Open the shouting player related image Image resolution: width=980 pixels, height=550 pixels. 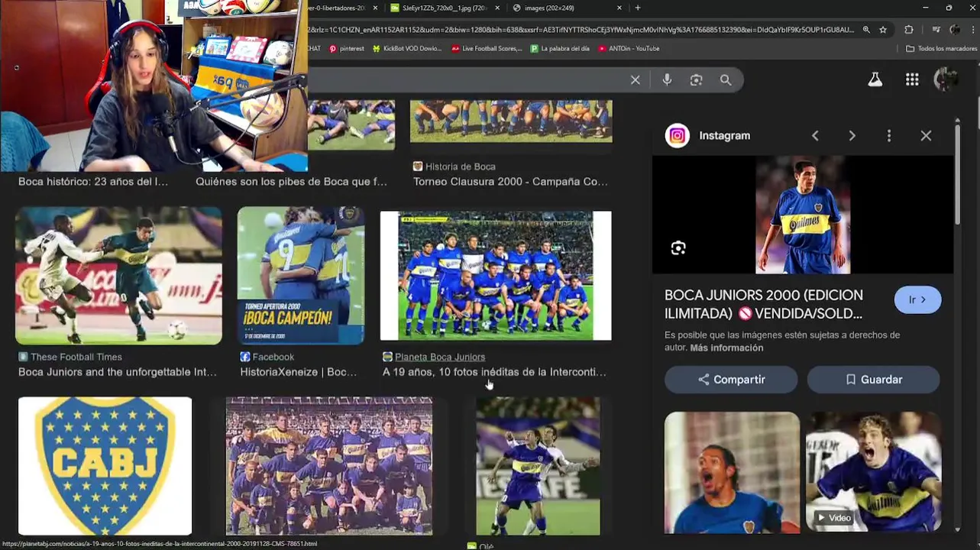[x=732, y=472]
